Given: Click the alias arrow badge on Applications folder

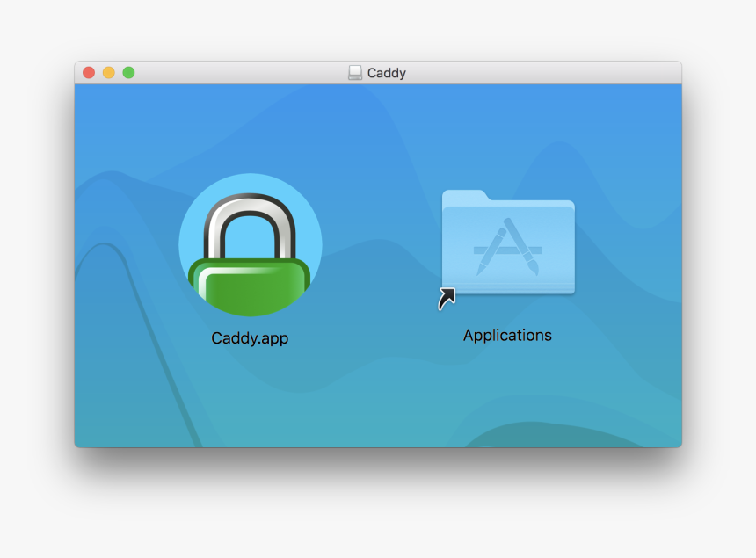Looking at the screenshot, I should pyautogui.click(x=447, y=299).
